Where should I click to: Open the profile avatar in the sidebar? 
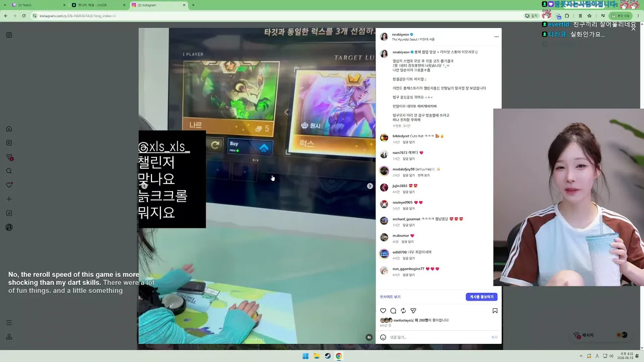click(9, 227)
